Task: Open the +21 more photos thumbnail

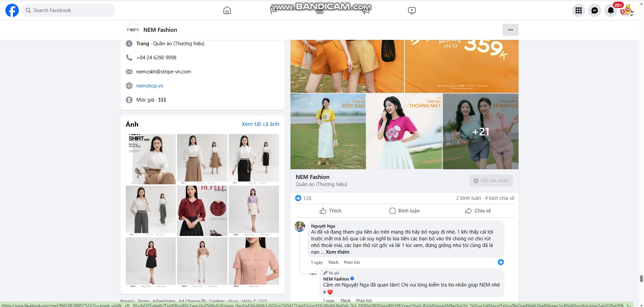Action: [480, 132]
